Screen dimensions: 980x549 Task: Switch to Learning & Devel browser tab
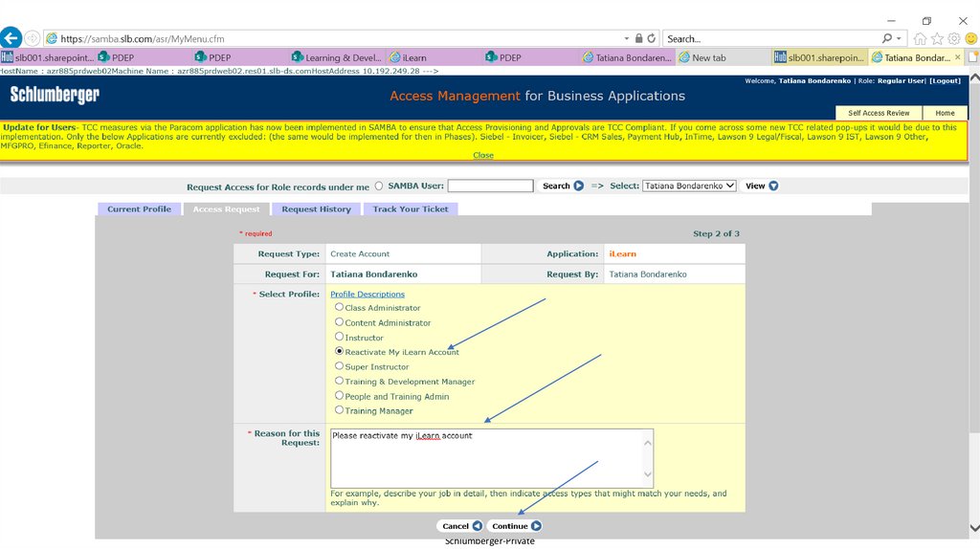[338, 57]
